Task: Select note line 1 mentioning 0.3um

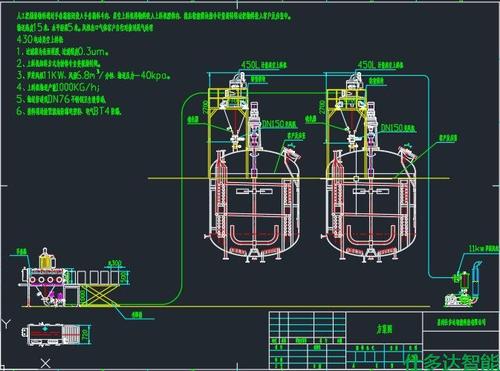Action: [63, 51]
